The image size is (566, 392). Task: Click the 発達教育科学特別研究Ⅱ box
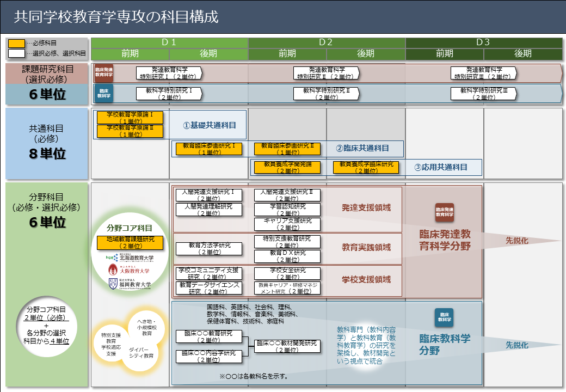327,73
